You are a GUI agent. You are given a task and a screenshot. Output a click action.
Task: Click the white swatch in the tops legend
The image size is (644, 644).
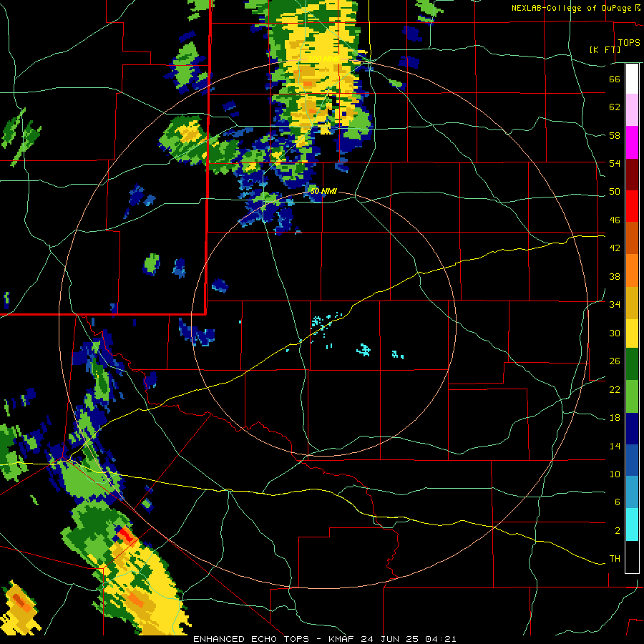click(632, 79)
